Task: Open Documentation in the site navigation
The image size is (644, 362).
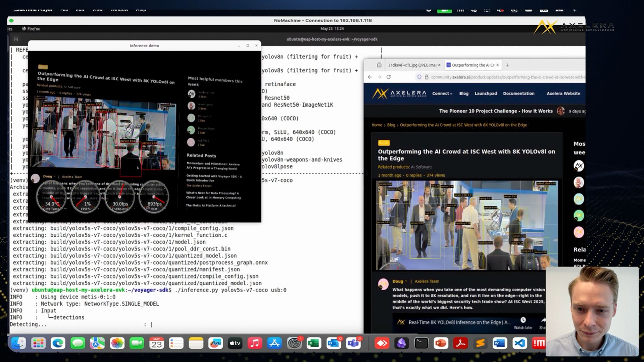Action: pos(519,94)
